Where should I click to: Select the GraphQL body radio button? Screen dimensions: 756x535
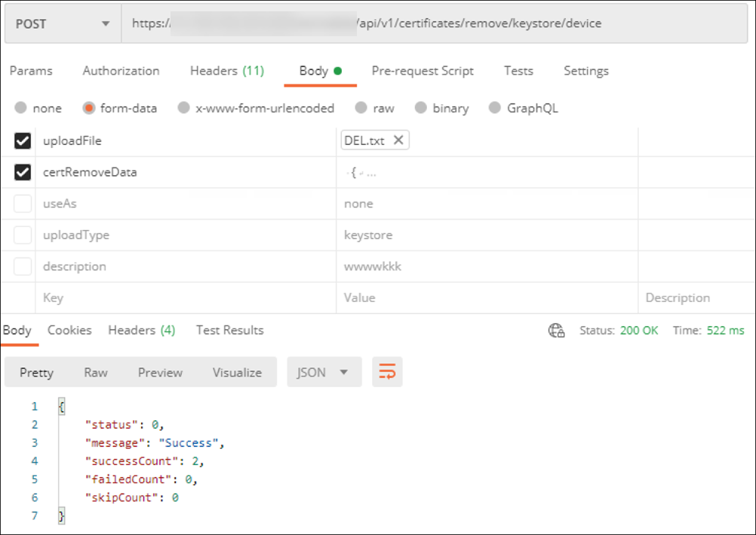point(495,108)
